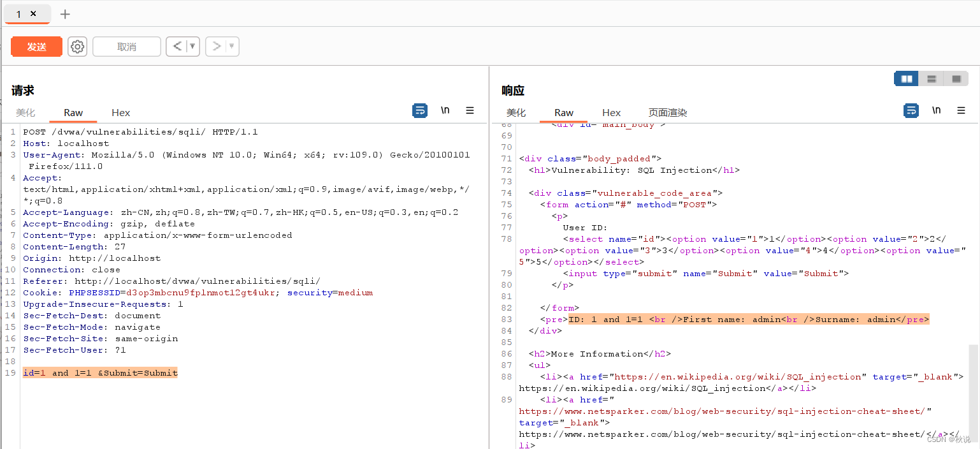
Task: Click the Host: localhost header
Action: click(x=66, y=144)
